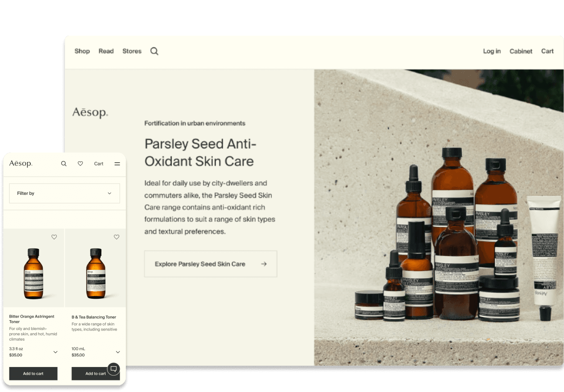Open the wishlist heart in mobile header
564x392 pixels.
coord(80,164)
